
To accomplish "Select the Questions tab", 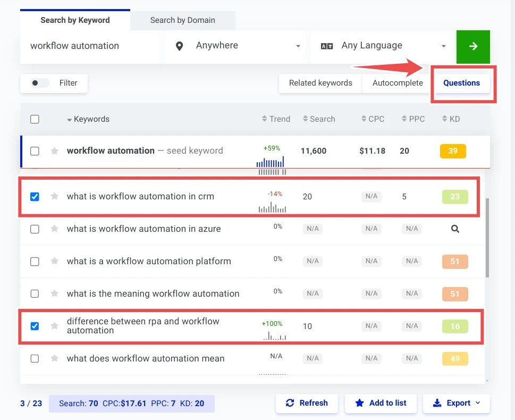I will 461,83.
